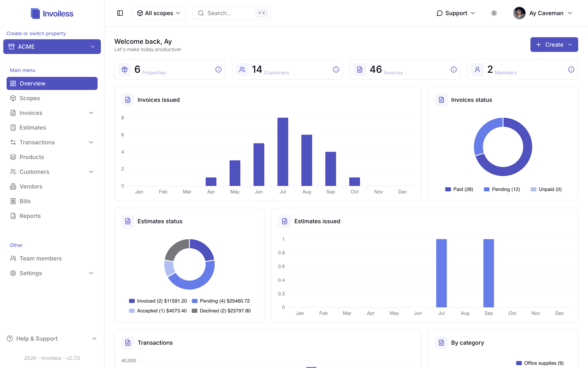Viewport: 588px width, 368px height.
Task: Open the Ay Caveman account menu
Action: 543,13
